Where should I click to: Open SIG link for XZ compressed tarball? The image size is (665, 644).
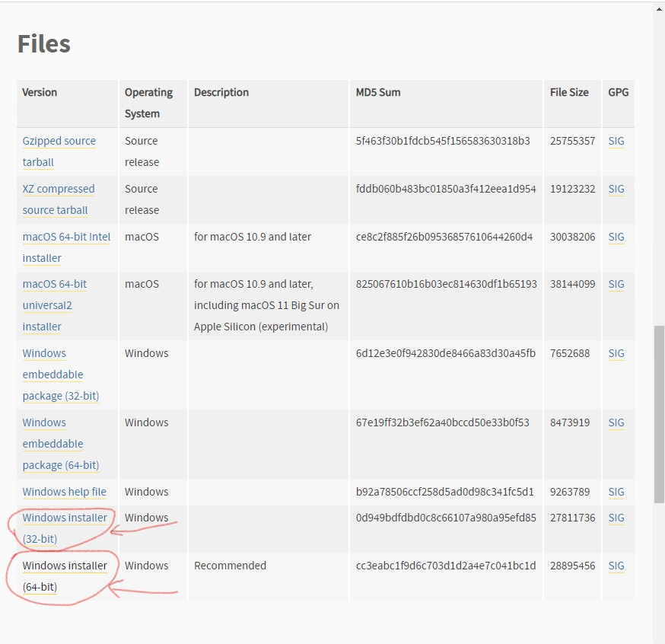616,189
